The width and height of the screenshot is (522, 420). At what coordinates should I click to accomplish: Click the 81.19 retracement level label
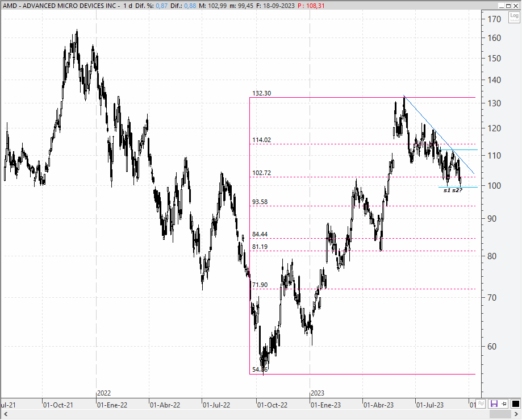pyautogui.click(x=260, y=247)
